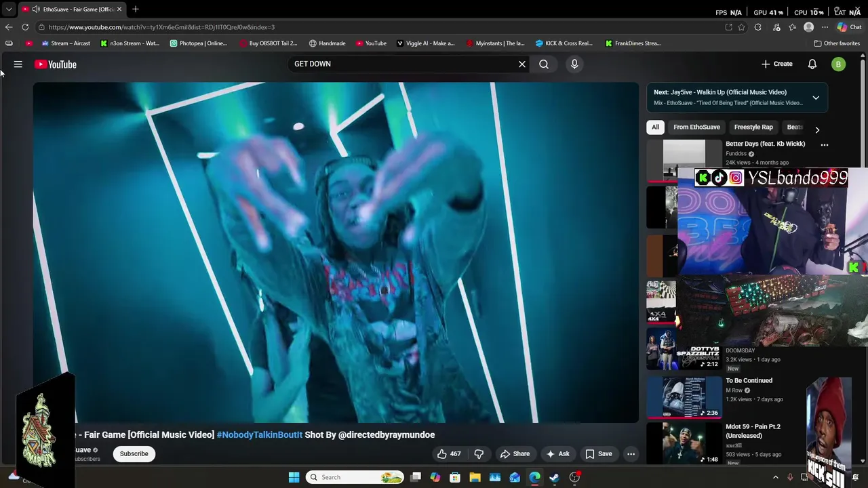
Task: Like the video with thumbs up
Action: (x=449, y=454)
